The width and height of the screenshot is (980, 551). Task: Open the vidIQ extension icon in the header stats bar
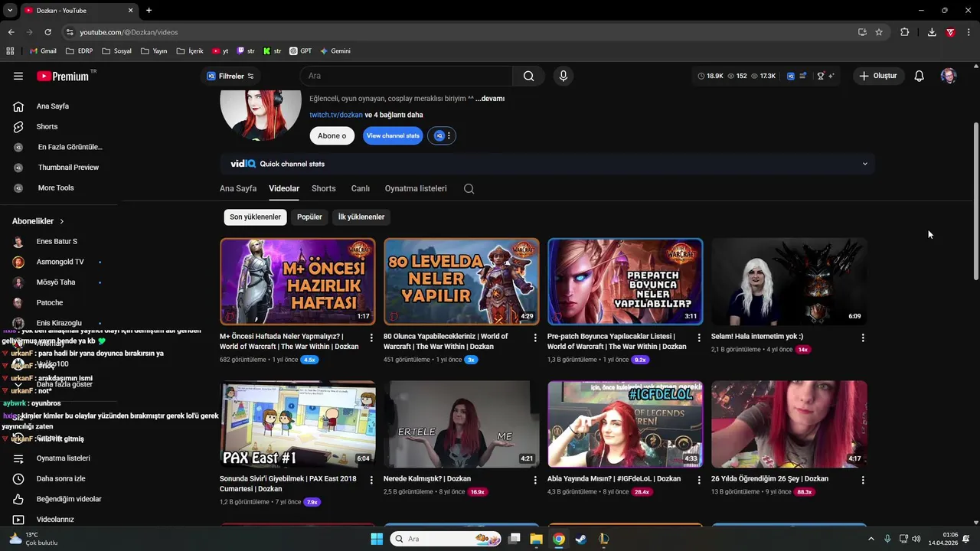(791, 76)
